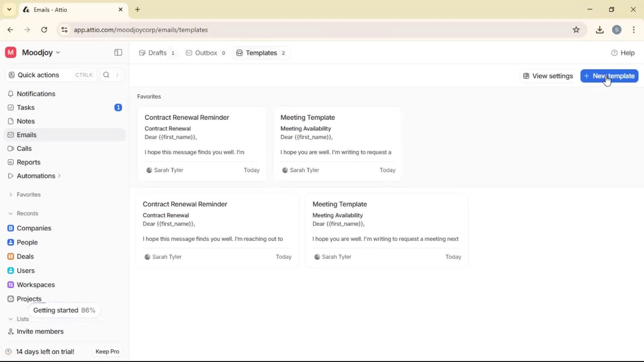Open the Deals section

25,256
